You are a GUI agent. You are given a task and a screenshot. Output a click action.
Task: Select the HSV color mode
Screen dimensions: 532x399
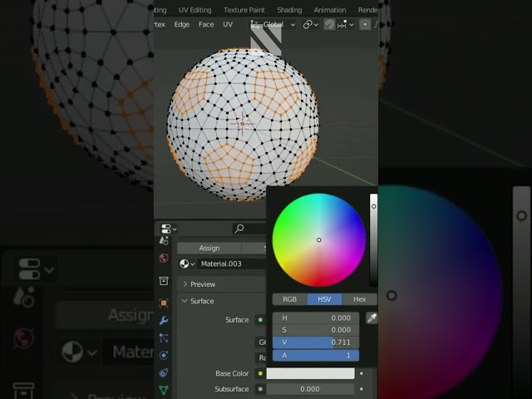pyautogui.click(x=325, y=299)
